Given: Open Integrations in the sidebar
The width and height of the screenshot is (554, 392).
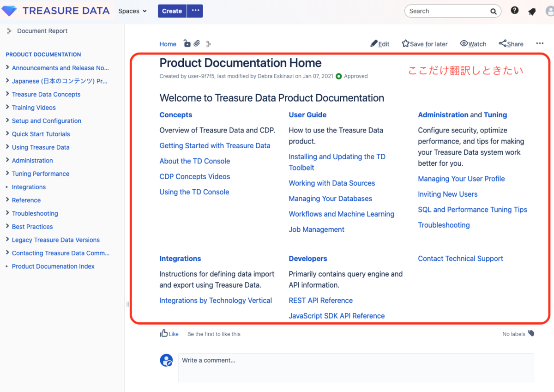Looking at the screenshot, I should click(29, 187).
